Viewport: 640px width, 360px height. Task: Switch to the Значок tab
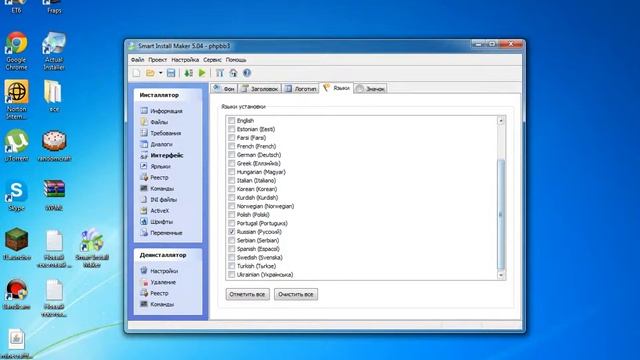click(370, 89)
